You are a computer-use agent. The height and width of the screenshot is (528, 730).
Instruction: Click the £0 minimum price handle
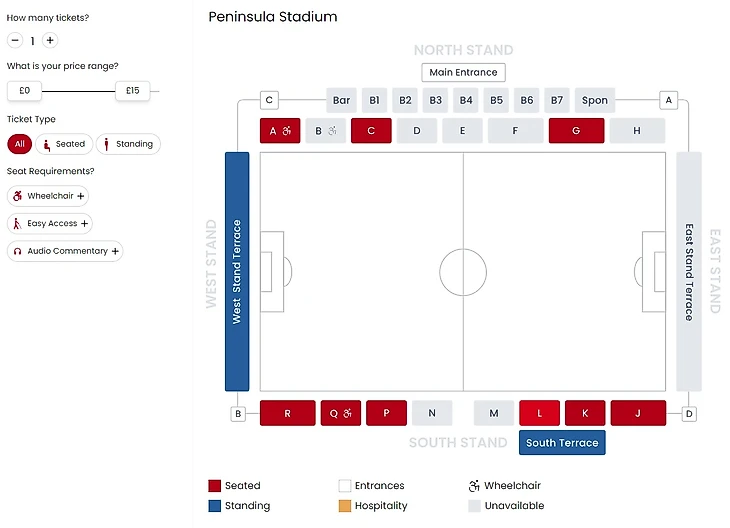click(25, 91)
